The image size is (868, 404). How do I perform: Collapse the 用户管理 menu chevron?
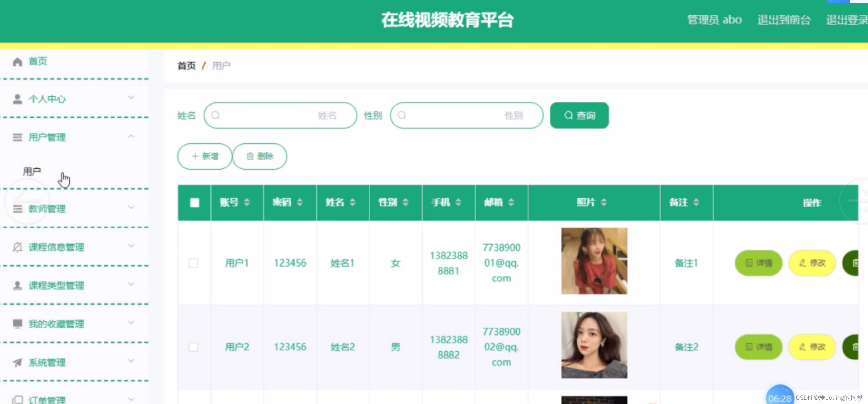131,136
